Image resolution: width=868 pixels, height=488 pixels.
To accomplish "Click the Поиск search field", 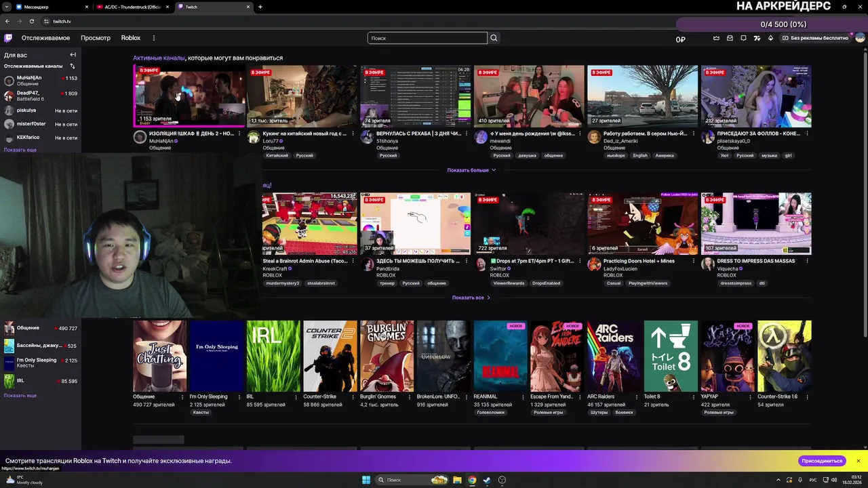I will [x=427, y=38].
